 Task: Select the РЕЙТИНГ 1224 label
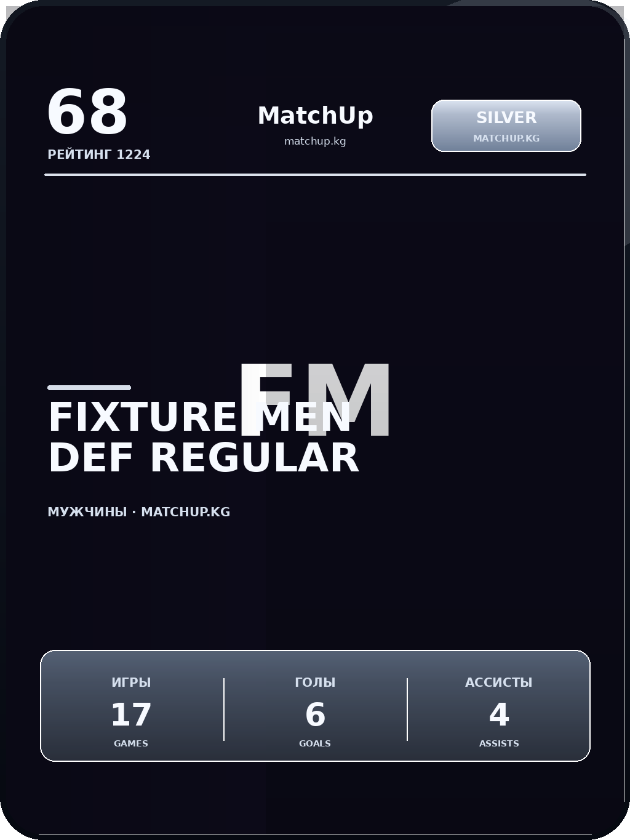pos(99,154)
